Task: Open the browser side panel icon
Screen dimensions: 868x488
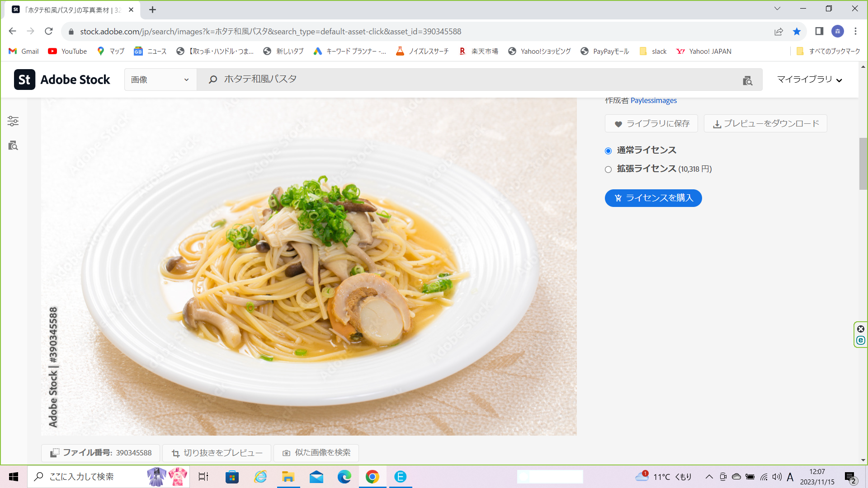Action: click(819, 31)
